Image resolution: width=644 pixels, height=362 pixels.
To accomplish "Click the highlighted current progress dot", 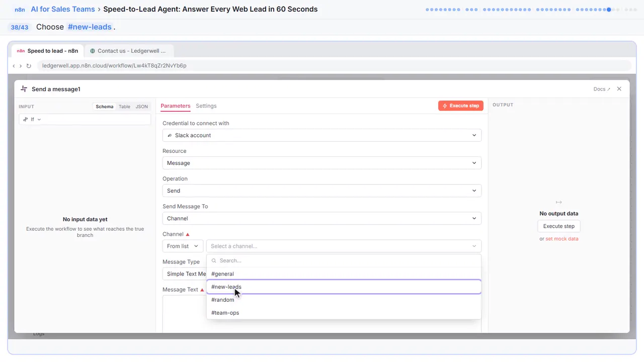I will click(x=609, y=10).
